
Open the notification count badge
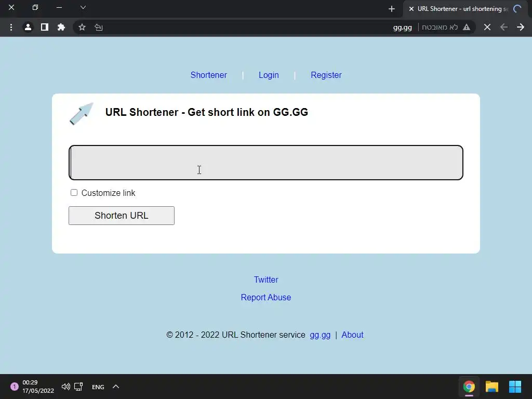(x=14, y=387)
